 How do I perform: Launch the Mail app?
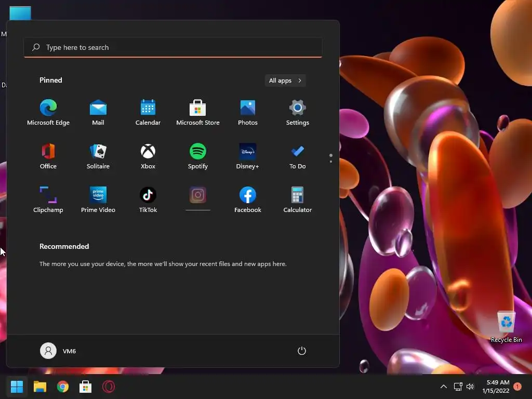pos(98,113)
